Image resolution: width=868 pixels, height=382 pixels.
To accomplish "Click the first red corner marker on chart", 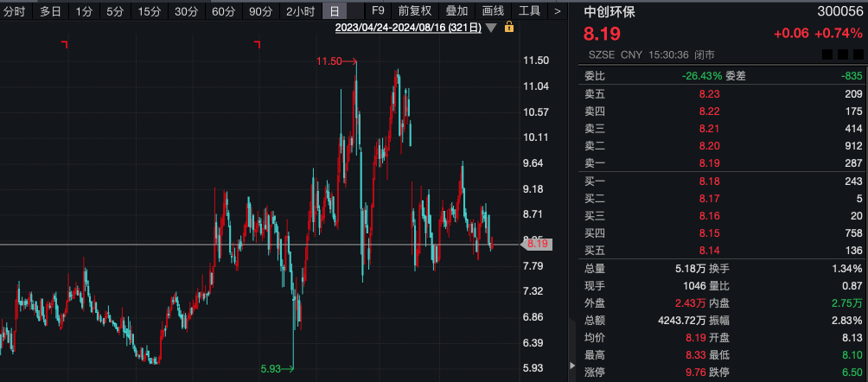I will [x=64, y=43].
